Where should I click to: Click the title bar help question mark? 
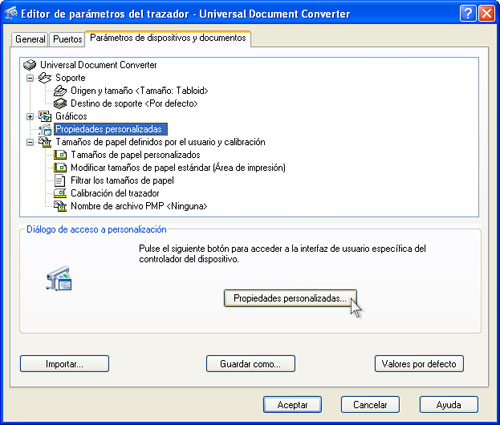(468, 14)
